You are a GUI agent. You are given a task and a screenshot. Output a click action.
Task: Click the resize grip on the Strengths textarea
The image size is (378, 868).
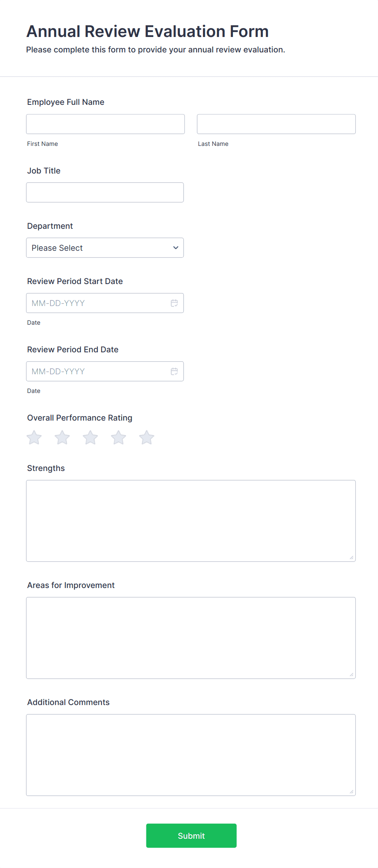coord(351,558)
